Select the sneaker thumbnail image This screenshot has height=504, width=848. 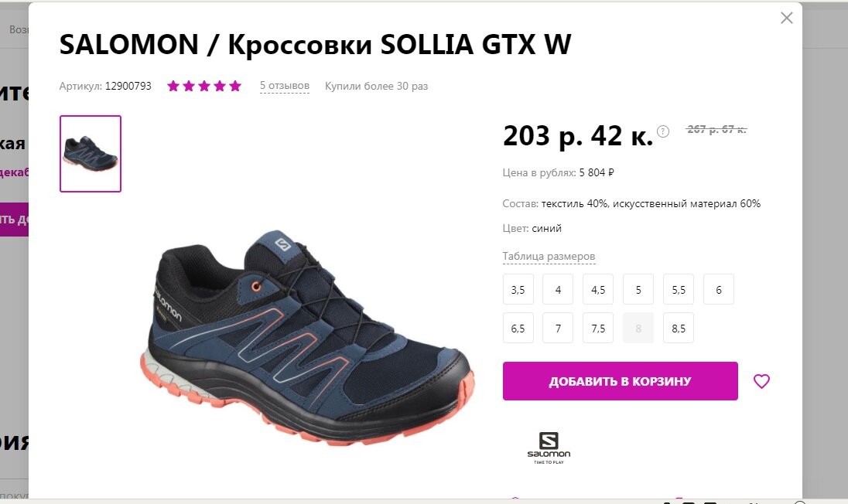pos(91,154)
